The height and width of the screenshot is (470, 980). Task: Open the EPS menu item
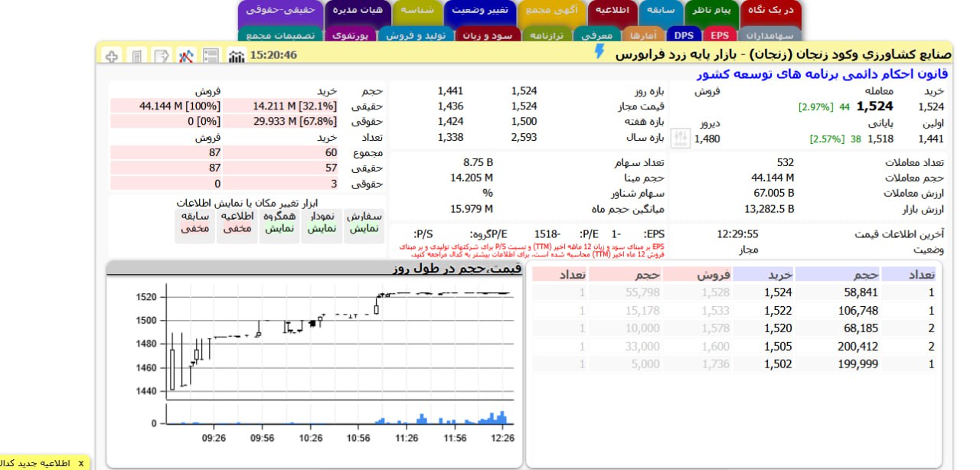tap(718, 34)
